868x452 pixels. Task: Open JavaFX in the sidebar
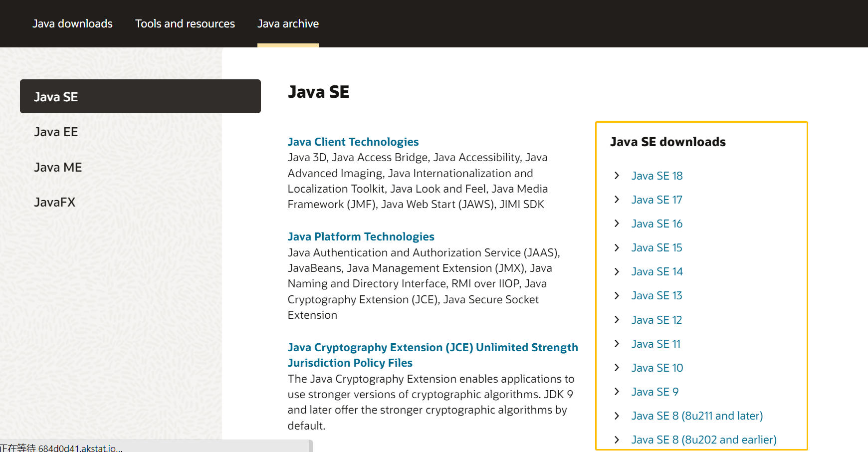(55, 202)
